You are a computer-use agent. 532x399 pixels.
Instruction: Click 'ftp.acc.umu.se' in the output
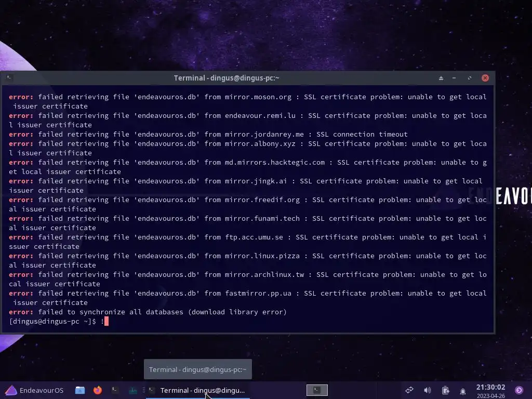(x=254, y=237)
